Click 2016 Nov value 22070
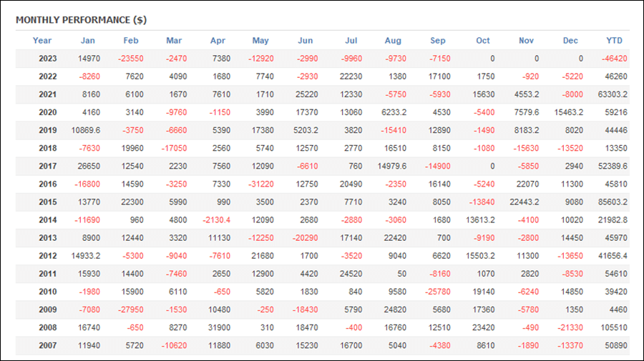 coord(527,184)
